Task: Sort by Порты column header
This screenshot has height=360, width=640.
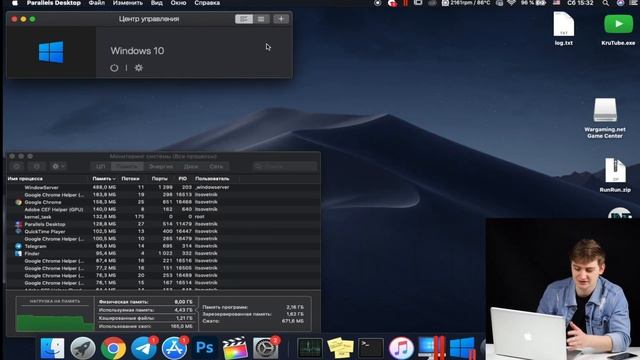Action: [x=160, y=178]
